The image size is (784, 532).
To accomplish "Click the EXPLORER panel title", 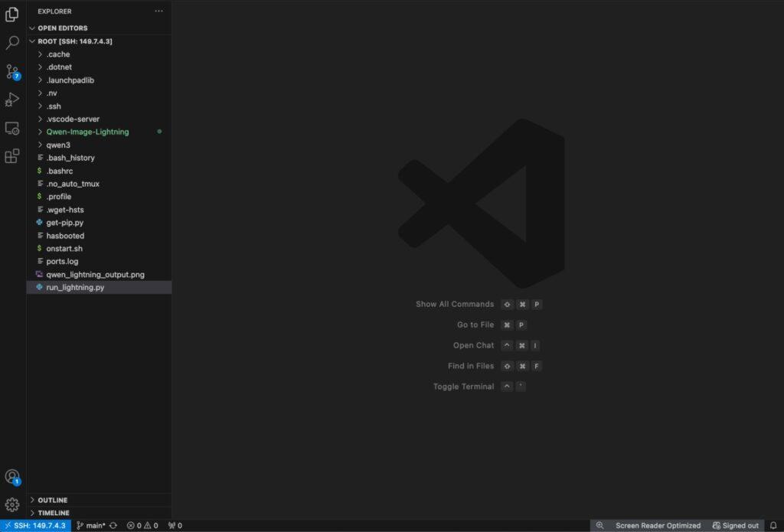I will click(x=54, y=11).
